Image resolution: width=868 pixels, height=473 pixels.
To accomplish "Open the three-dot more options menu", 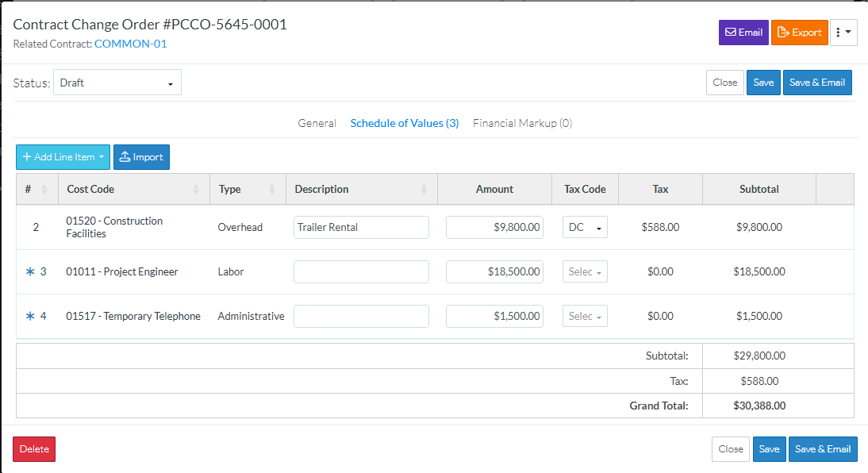I will [x=843, y=33].
